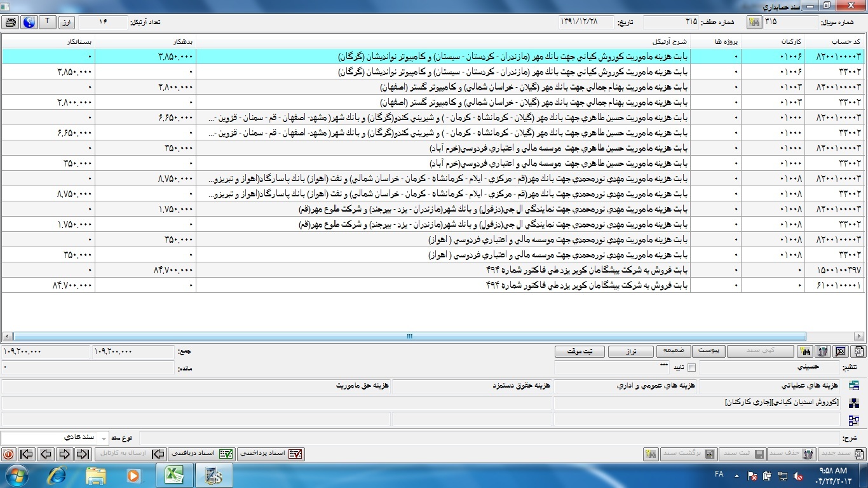
Task: Click 'اسناد دریافتنی' receivable documents button
Action: [201, 454]
